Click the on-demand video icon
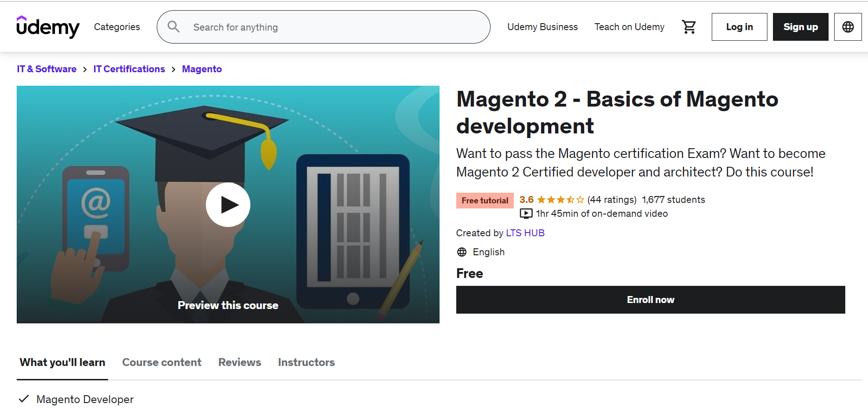 pyautogui.click(x=526, y=214)
